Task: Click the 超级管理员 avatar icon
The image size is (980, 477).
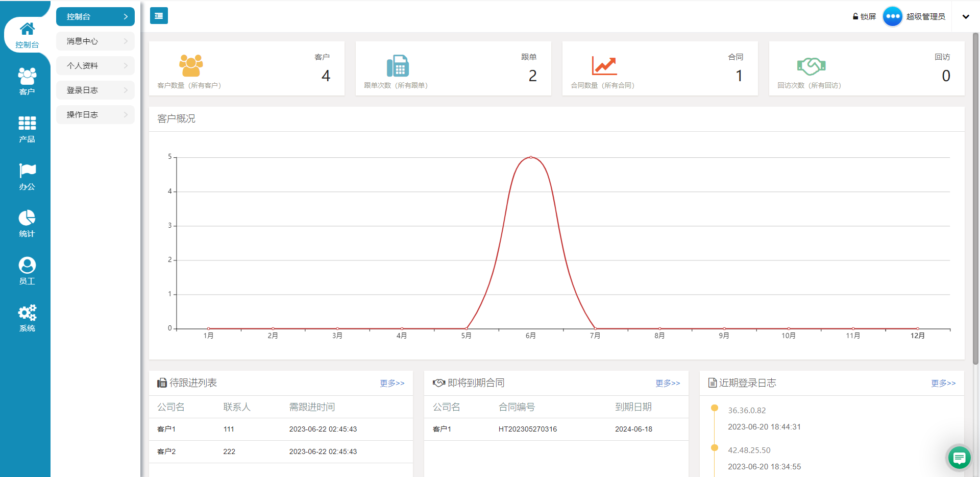Action: point(893,16)
